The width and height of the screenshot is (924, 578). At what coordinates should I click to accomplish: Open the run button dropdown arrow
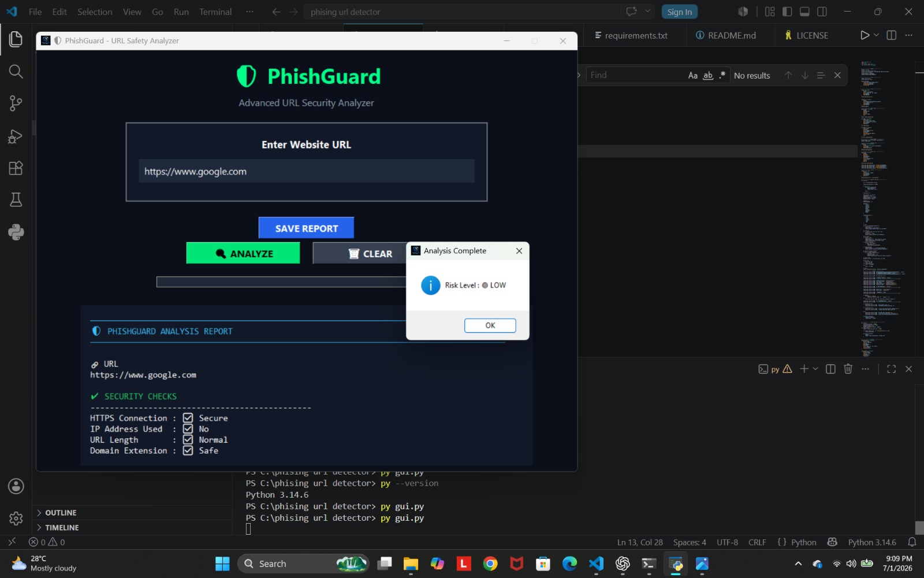coord(876,35)
